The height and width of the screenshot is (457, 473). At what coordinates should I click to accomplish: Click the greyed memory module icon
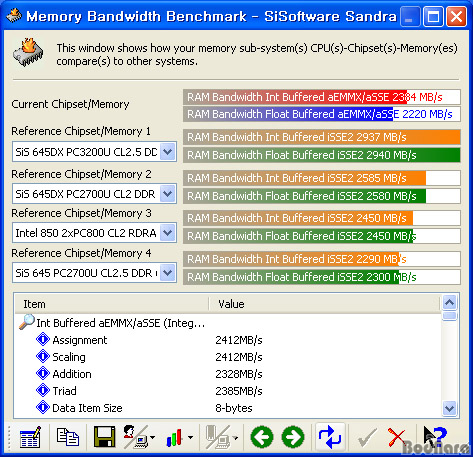(x=218, y=437)
